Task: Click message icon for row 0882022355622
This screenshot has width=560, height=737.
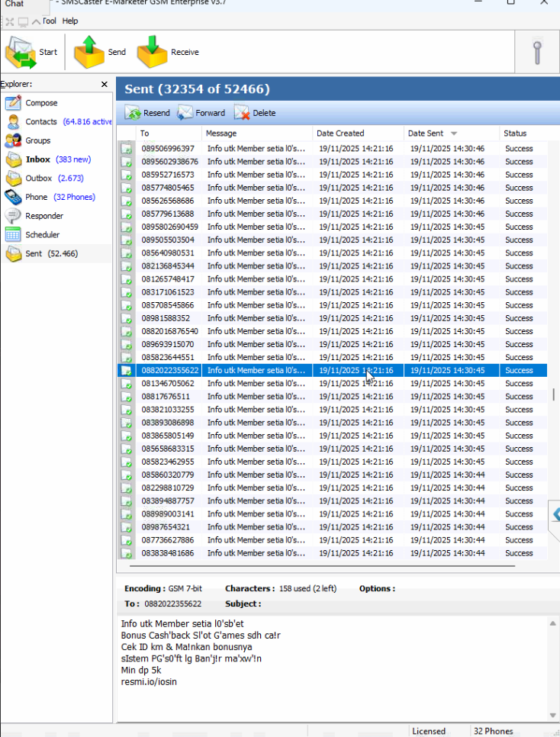Action: pos(126,370)
